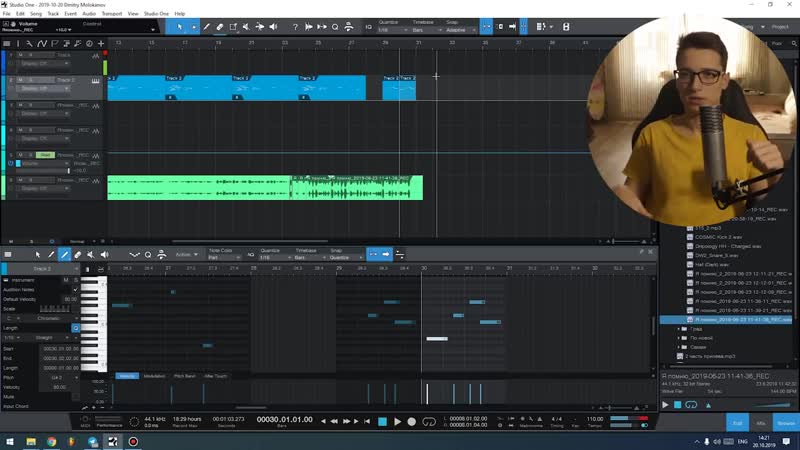Open the marker track flag icon
The image size is (800, 450).
coord(54,43)
